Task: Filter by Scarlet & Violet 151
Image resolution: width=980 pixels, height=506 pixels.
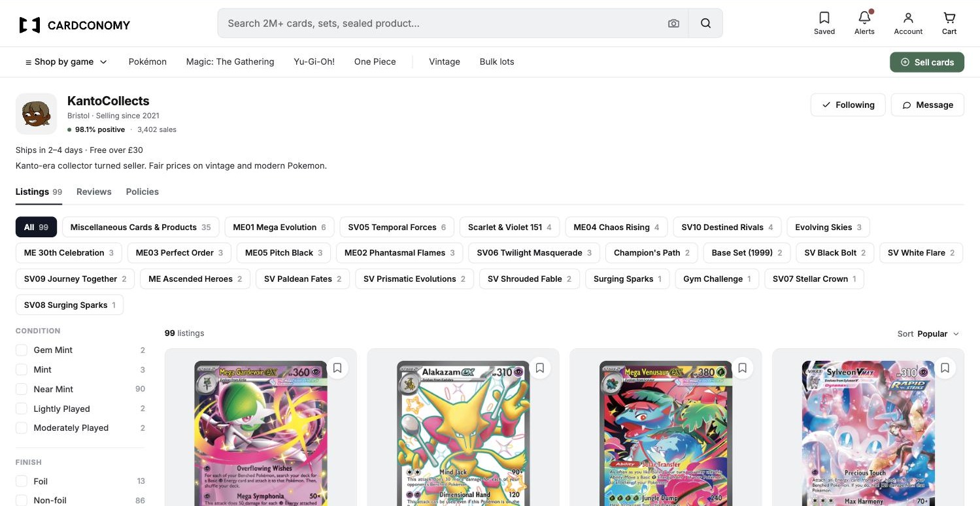Action: click(510, 227)
